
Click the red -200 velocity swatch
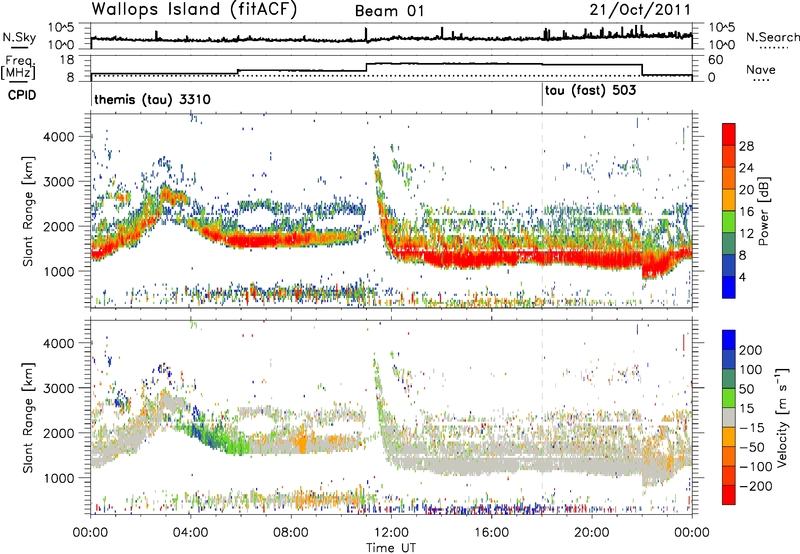click(729, 495)
